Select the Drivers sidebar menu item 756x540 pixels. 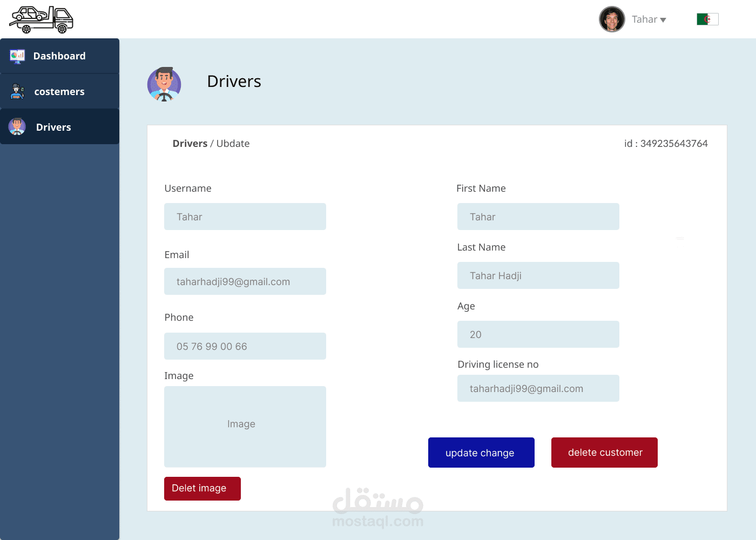point(59,127)
